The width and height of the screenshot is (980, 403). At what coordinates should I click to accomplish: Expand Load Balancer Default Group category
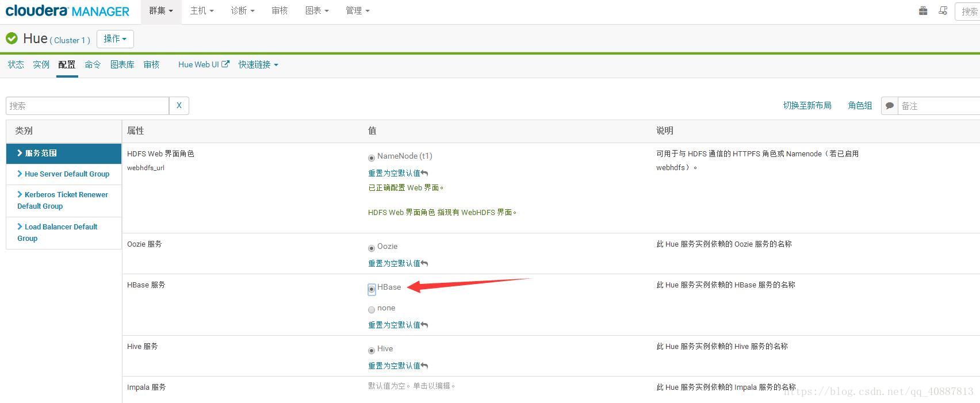click(x=64, y=232)
